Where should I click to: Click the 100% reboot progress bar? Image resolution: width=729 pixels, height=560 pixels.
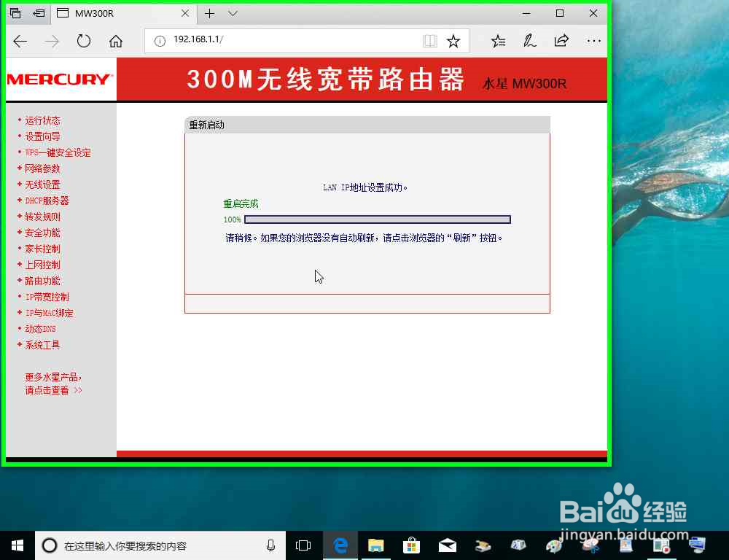pyautogui.click(x=377, y=219)
